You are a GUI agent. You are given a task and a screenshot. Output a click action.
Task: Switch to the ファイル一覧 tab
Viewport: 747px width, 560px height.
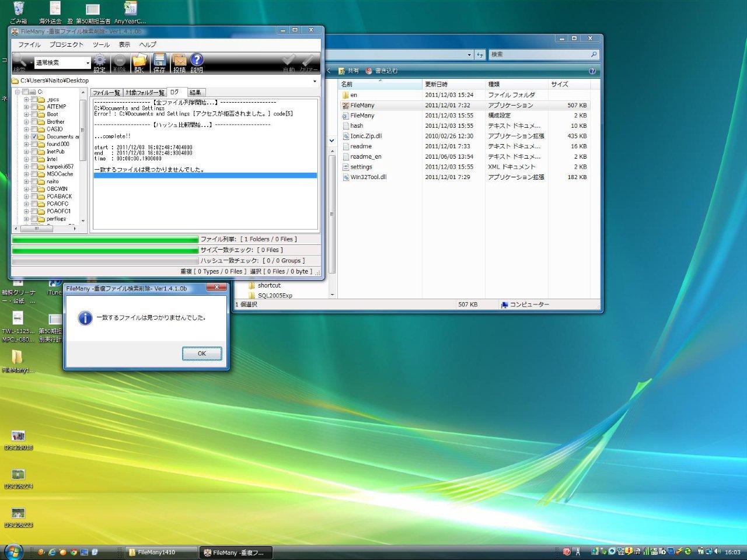[x=106, y=93]
